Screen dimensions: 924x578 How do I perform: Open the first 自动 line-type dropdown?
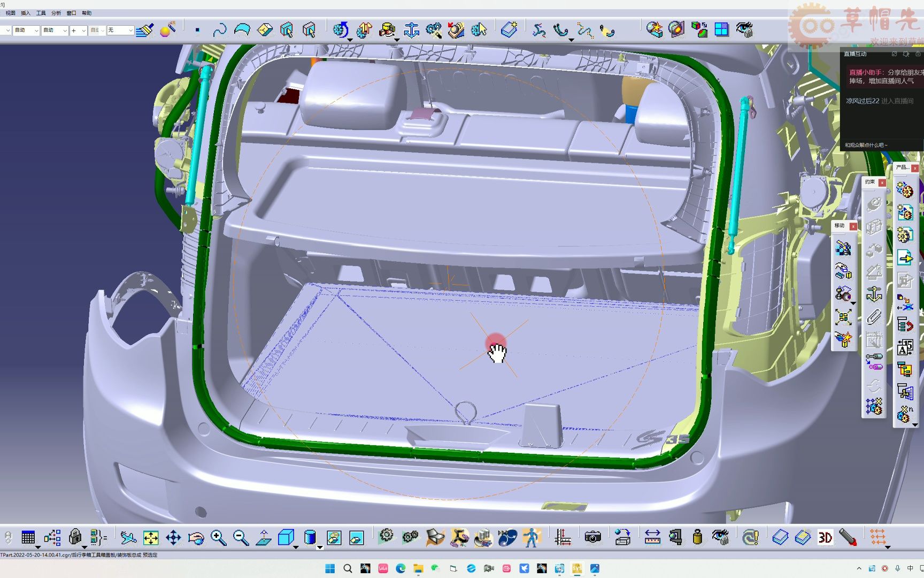coord(26,31)
